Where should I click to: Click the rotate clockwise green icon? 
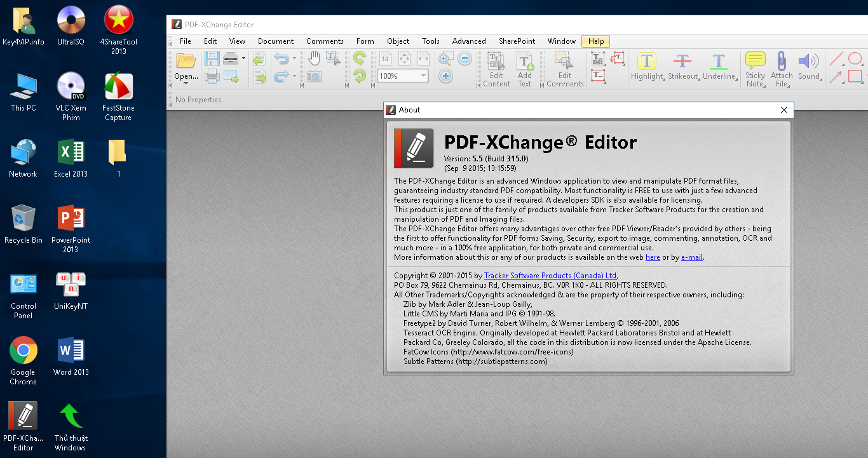tap(360, 77)
